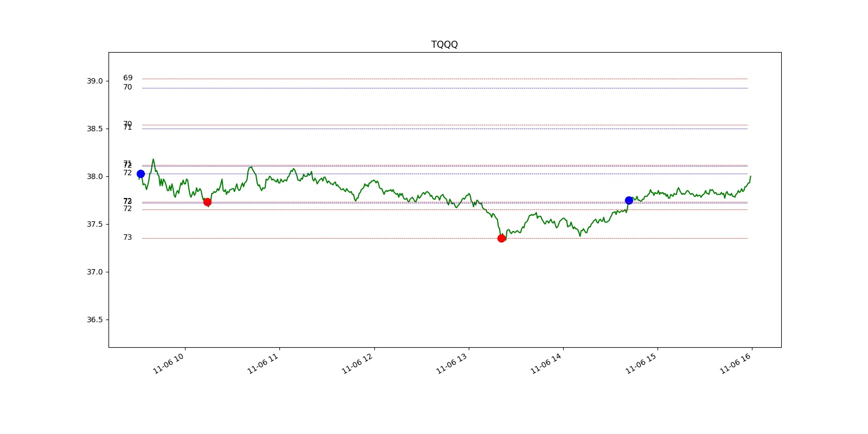Click the 11-06 13 x-axis label
Image resolution: width=868 pixels, height=434 pixels.
pyautogui.click(x=452, y=363)
